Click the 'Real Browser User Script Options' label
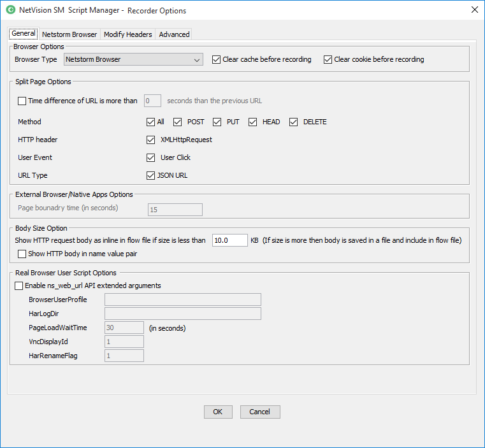The height and width of the screenshot is (448, 485). (x=66, y=273)
